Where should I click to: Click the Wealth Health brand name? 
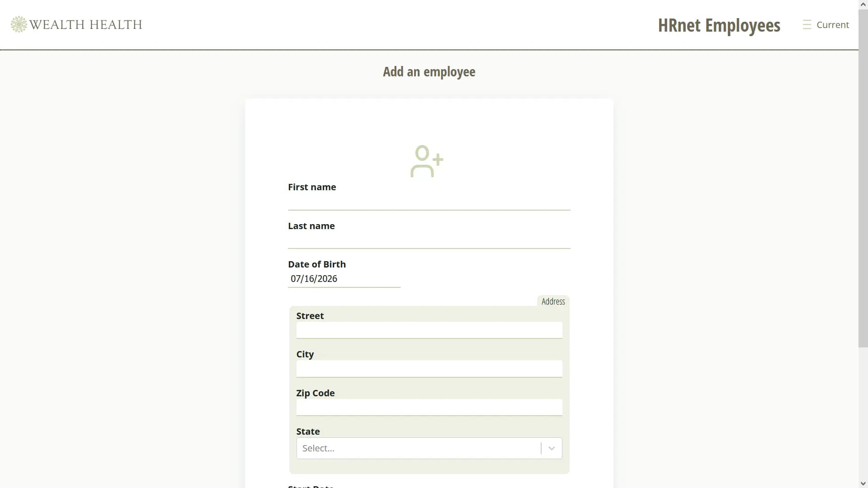86,24
